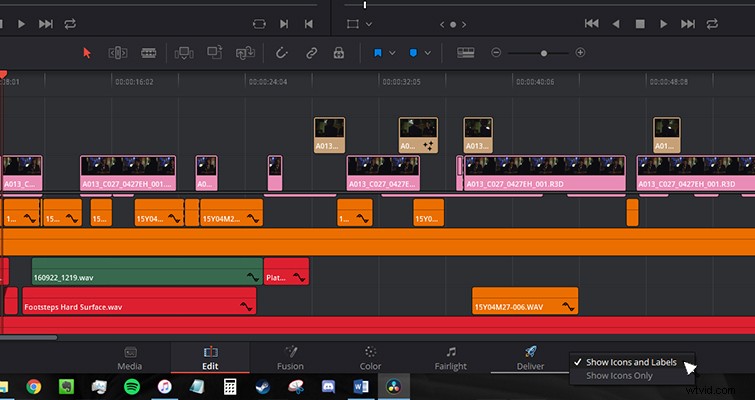Click the Overwrite Clip toolbar icon
Viewport: 755px width, 400px height.
(x=215, y=52)
